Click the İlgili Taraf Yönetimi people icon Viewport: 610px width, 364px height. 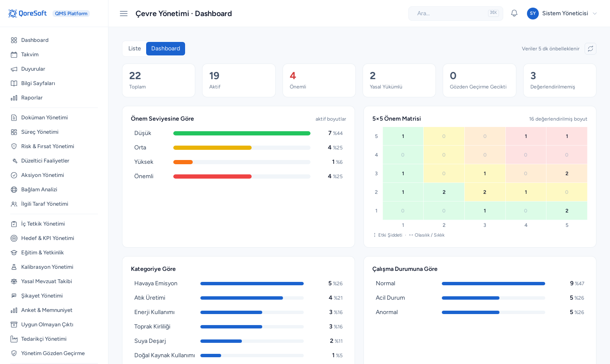click(14, 204)
